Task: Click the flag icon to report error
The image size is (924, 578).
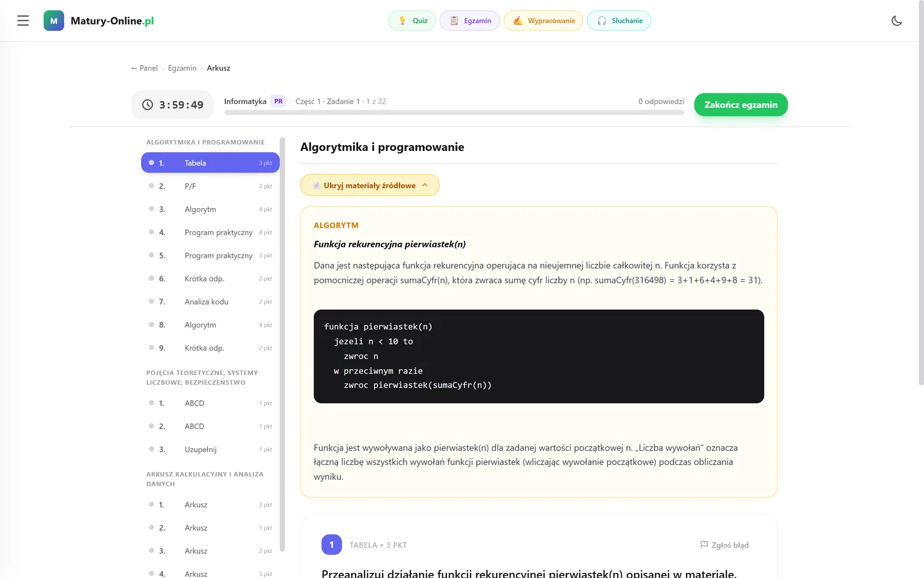Action: (x=704, y=545)
